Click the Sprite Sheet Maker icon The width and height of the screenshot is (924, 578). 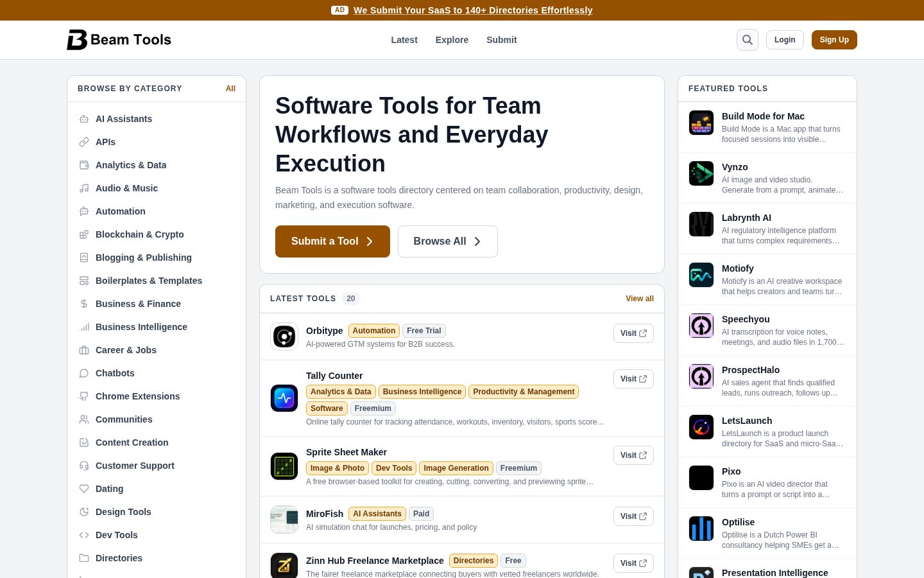point(284,466)
